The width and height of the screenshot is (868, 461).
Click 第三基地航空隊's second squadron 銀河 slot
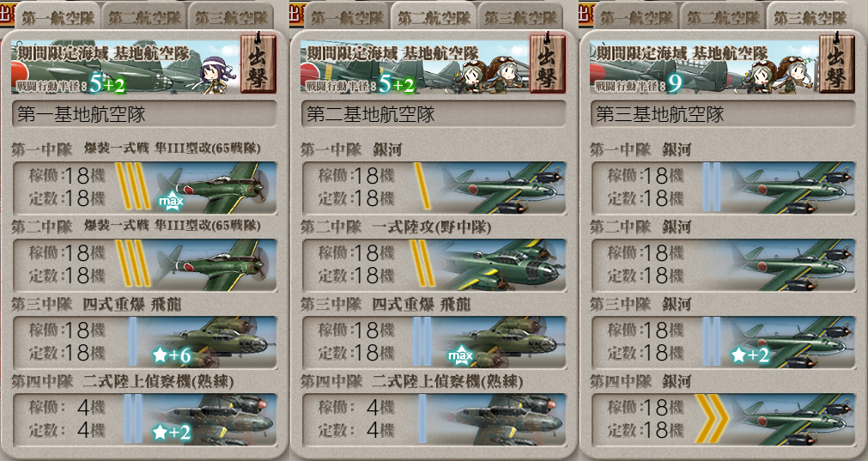click(724, 265)
